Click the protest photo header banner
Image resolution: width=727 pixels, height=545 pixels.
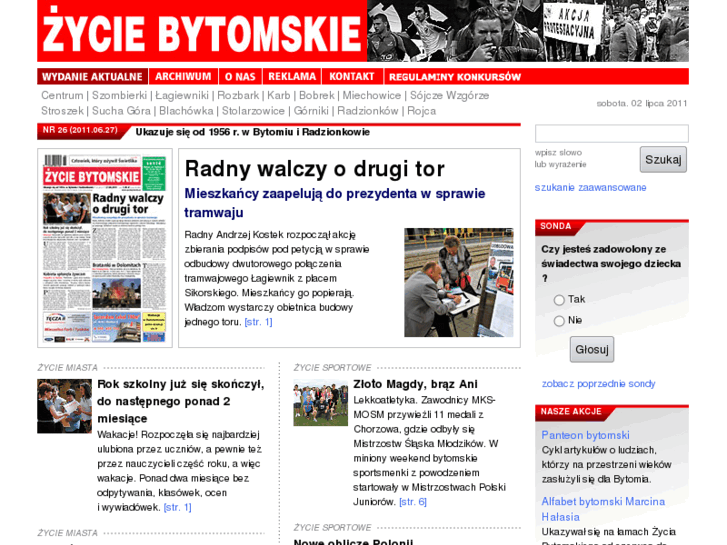coord(528,31)
